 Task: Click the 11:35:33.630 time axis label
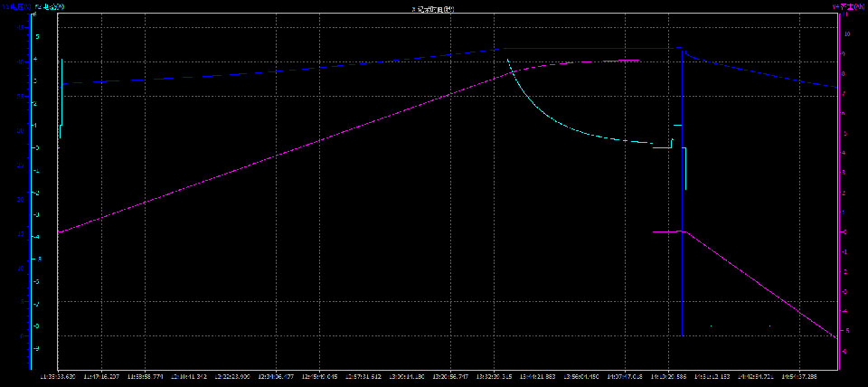point(59,376)
